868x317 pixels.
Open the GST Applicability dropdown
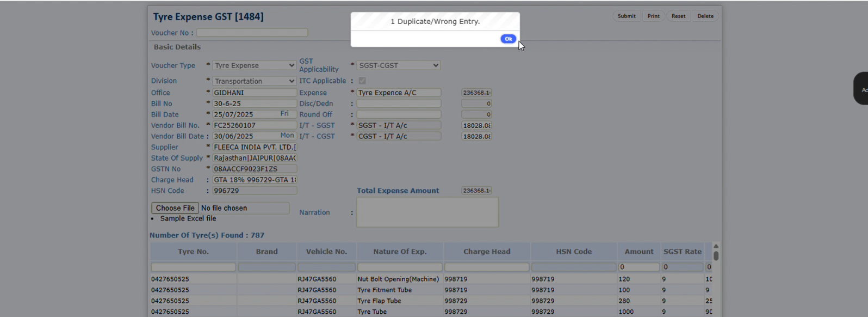click(398, 65)
